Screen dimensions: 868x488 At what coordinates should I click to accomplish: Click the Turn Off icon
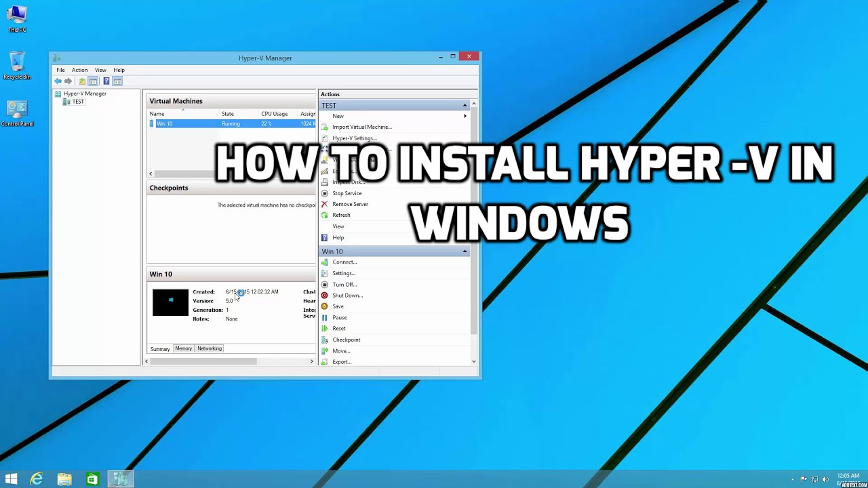coord(325,285)
